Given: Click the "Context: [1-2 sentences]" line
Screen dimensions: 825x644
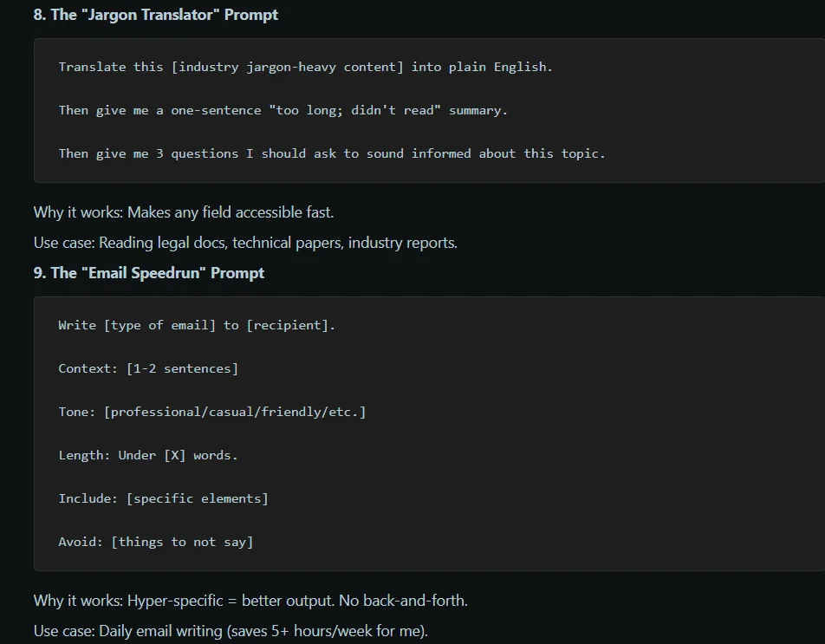Looking at the screenshot, I should click(148, 368).
